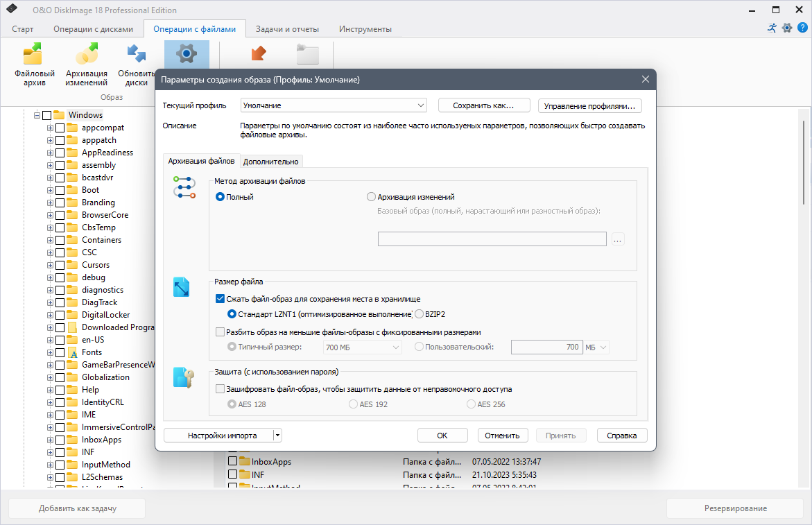
Task: Expand the Globalization folder node
Action: click(50, 377)
